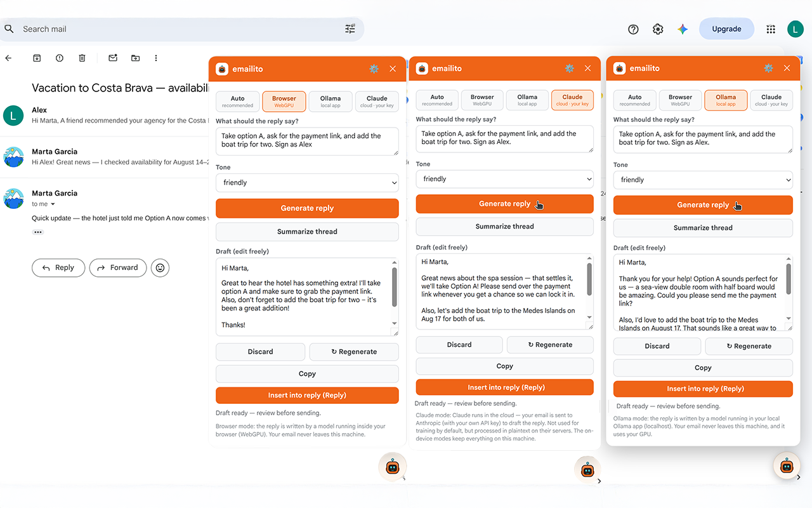The width and height of the screenshot is (812, 508).
Task: Click the emailito robot logo in left panel header
Action: point(222,69)
